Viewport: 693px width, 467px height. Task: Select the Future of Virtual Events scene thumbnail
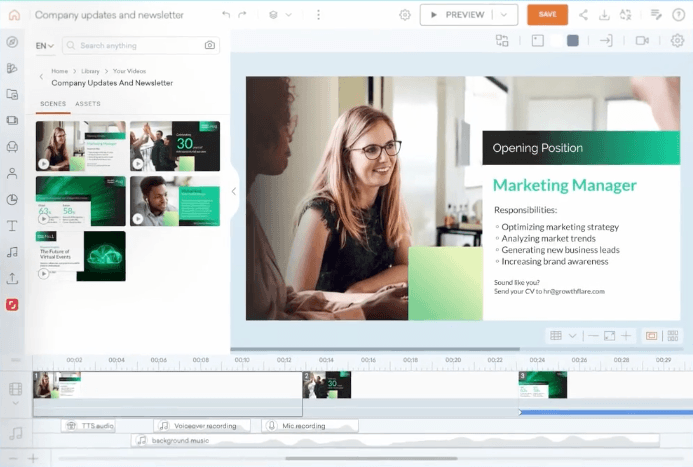tap(81, 256)
